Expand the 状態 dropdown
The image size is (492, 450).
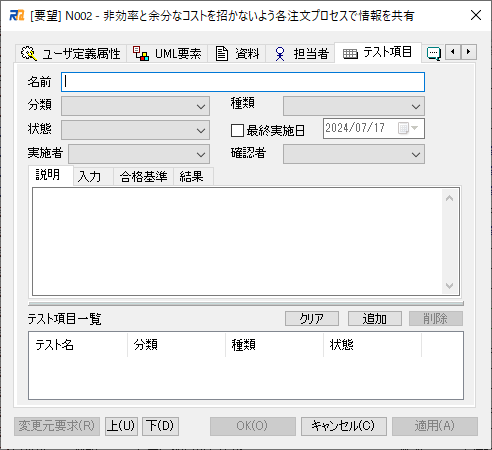click(135, 130)
